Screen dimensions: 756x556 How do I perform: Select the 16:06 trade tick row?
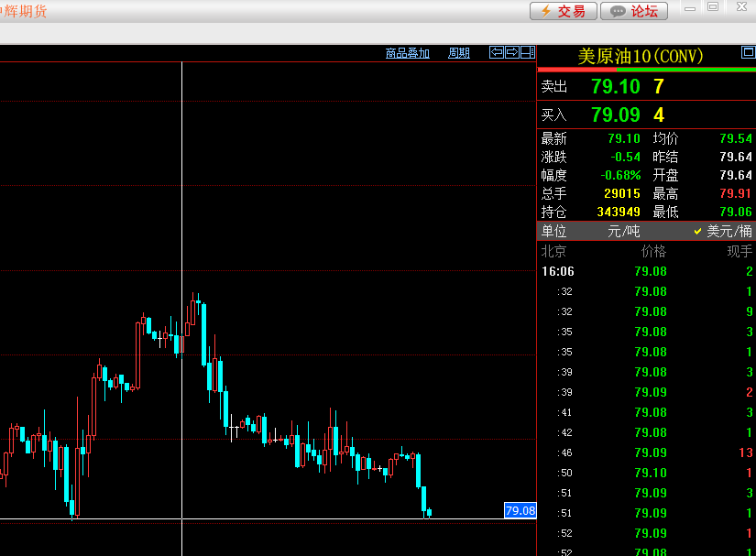tap(647, 271)
